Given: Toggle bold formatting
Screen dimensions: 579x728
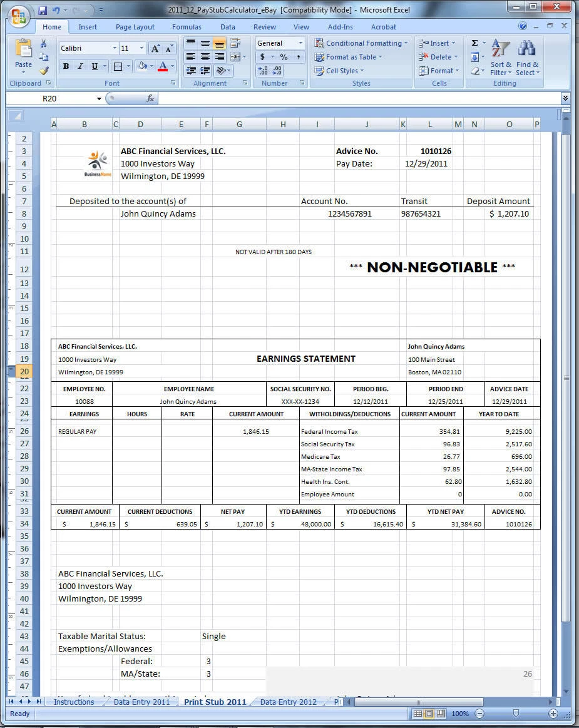Looking at the screenshot, I should coord(64,66).
